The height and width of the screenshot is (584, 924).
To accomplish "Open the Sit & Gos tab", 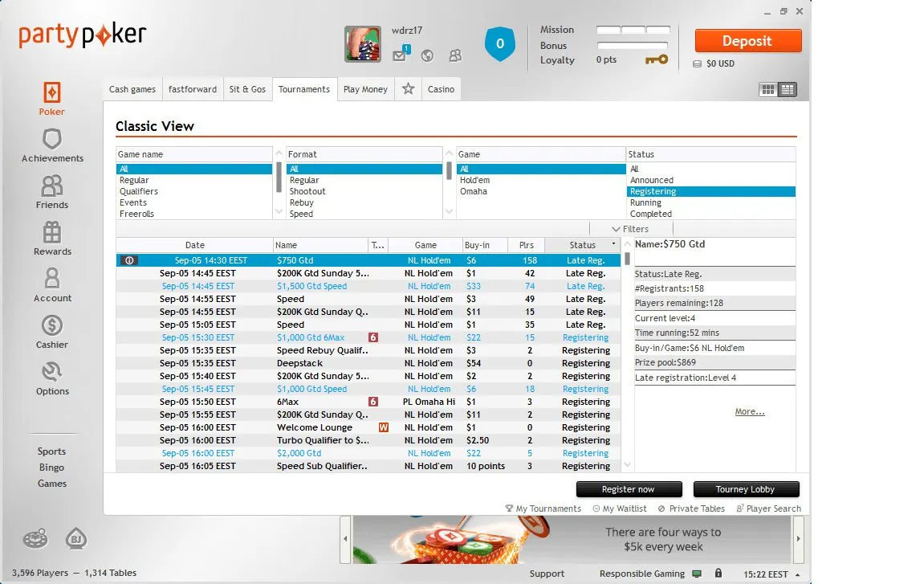I will point(247,89).
